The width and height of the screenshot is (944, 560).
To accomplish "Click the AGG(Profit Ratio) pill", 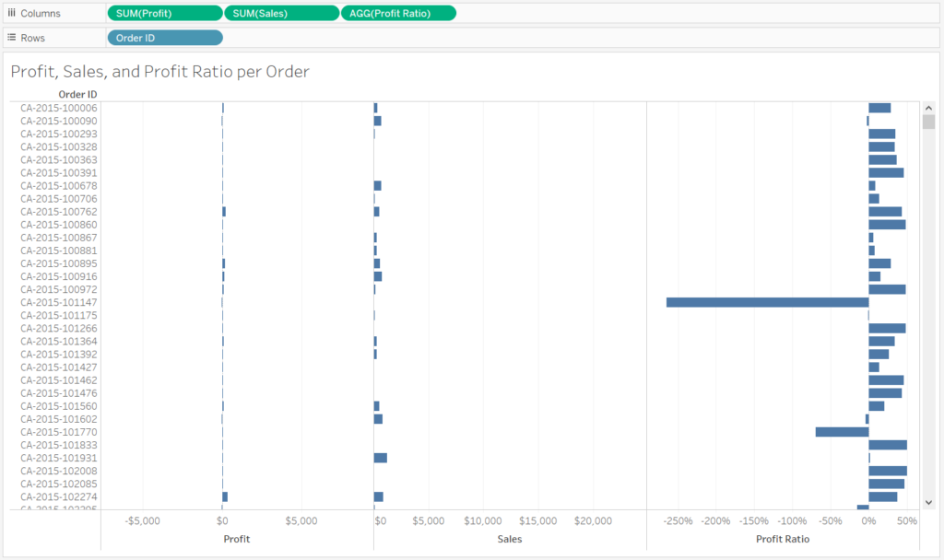I will click(x=398, y=13).
